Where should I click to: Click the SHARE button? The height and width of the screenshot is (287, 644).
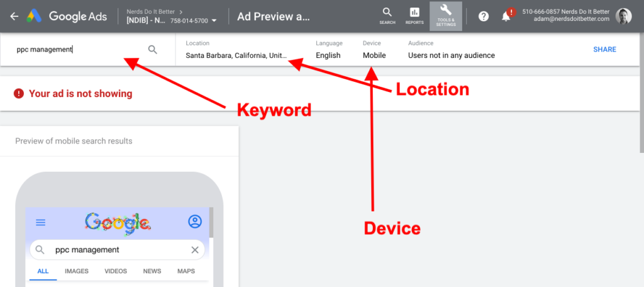pos(604,49)
